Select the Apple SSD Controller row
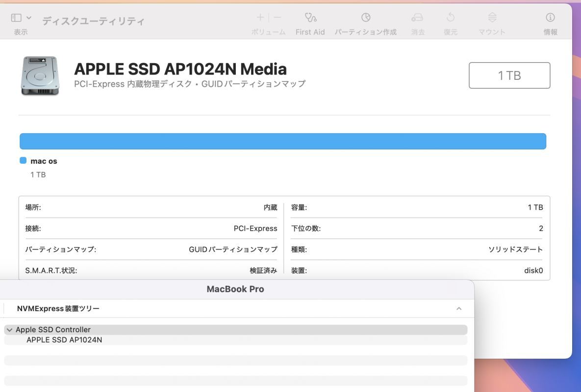The image size is (581, 392). (236, 330)
